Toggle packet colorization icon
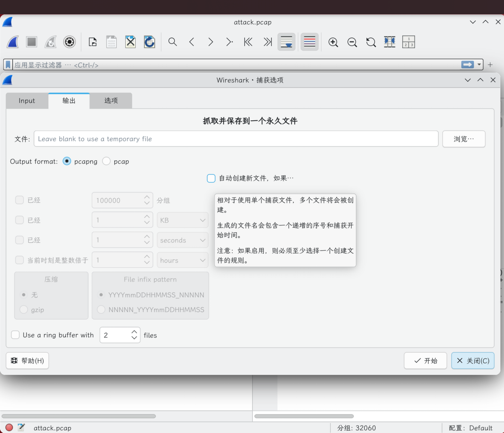This screenshot has height=433, width=504. click(310, 42)
